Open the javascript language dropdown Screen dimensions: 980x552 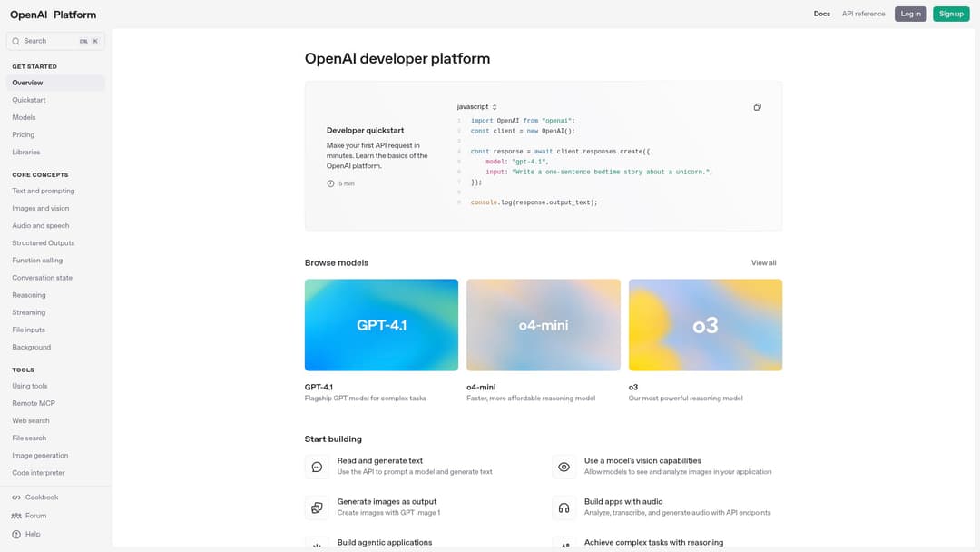[476, 107]
